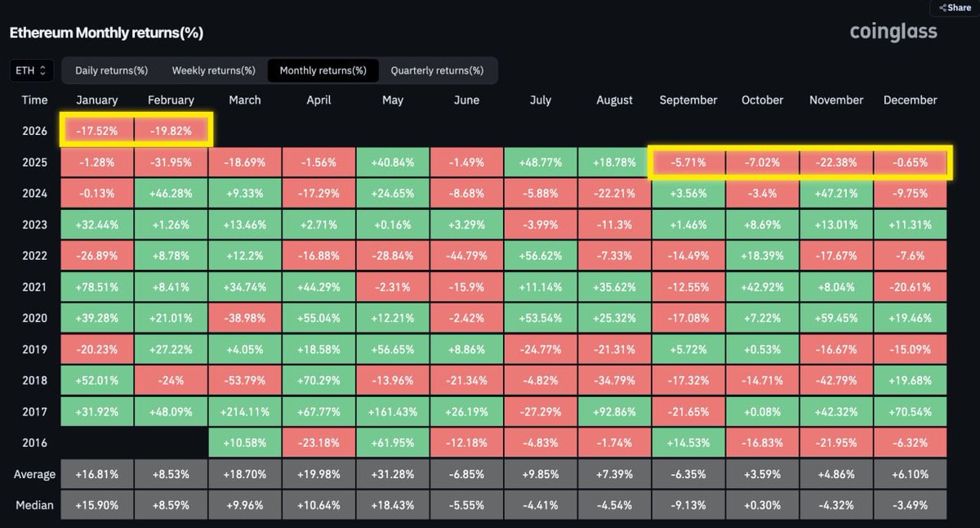Click the Ethereum Monthly returns(%) title

(x=106, y=33)
